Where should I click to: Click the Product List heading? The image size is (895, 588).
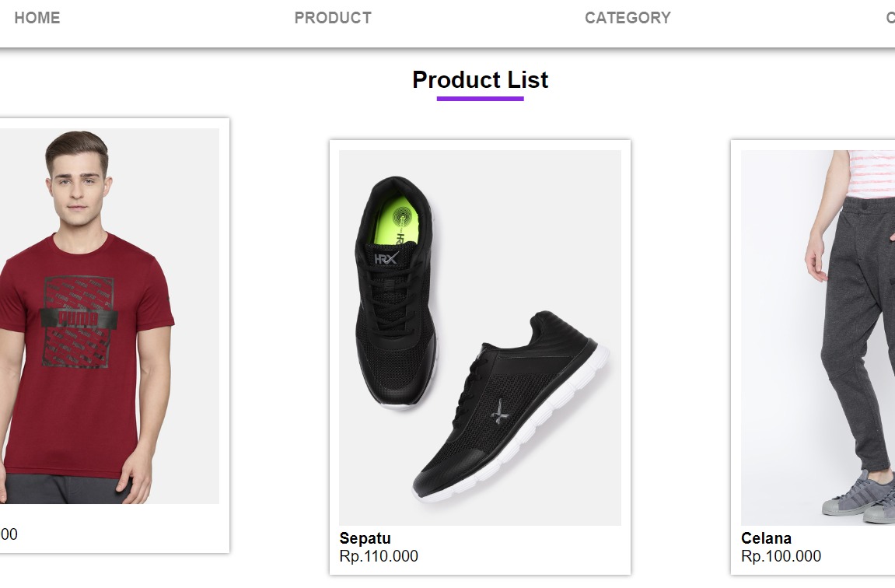pos(480,79)
